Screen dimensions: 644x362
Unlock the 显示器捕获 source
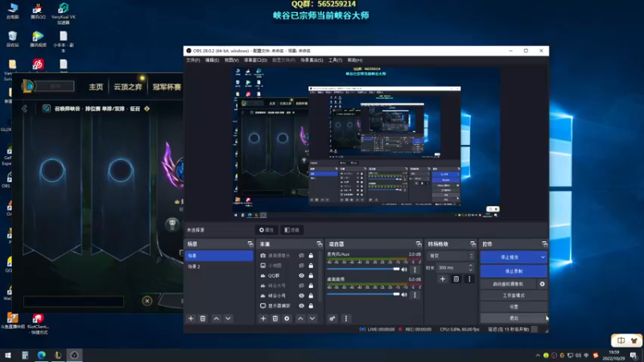311,306
